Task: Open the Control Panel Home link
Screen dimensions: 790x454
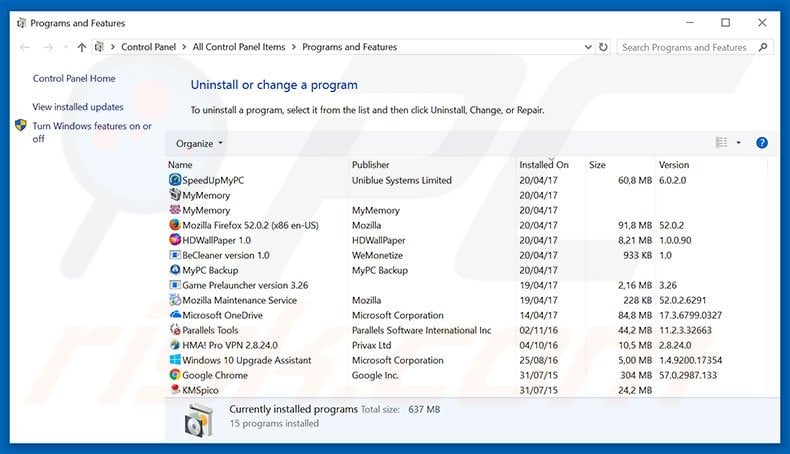Action: point(74,79)
